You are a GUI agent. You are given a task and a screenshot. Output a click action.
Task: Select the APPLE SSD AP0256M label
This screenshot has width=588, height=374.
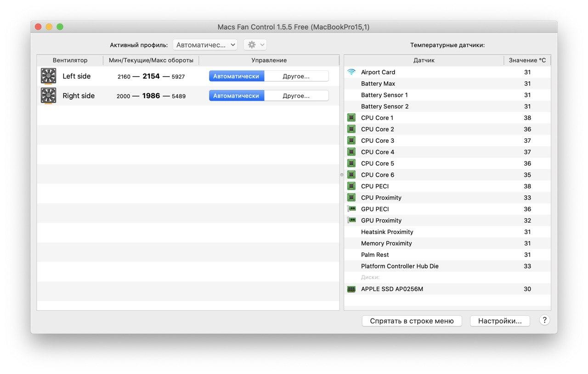click(392, 289)
